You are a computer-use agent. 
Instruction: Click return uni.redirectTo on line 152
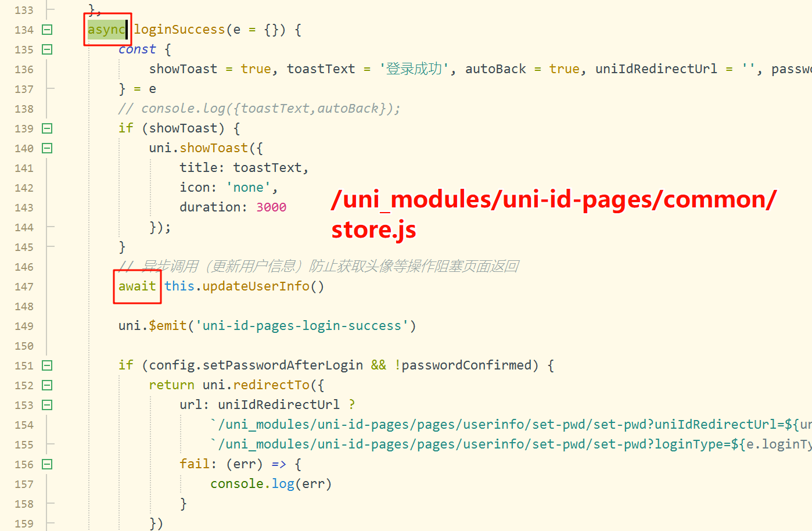click(229, 385)
